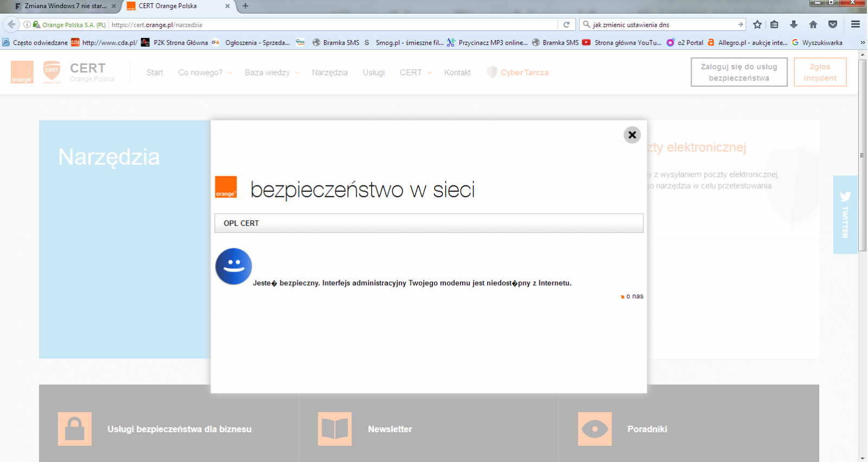Open the Poradniki link
This screenshot has width=868, height=462.
647,429
